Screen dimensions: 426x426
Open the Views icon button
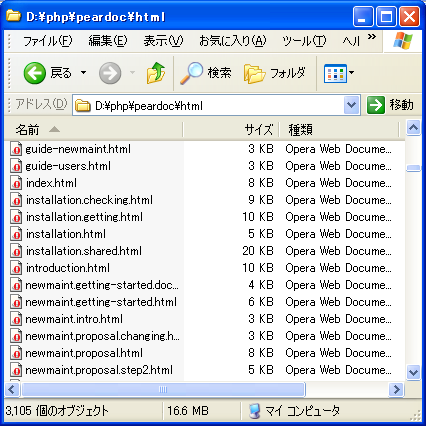tap(335, 73)
